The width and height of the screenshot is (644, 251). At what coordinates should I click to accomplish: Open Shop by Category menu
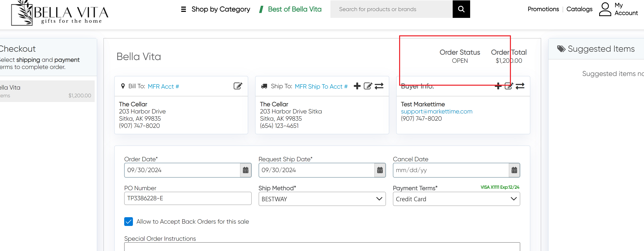[220, 9]
